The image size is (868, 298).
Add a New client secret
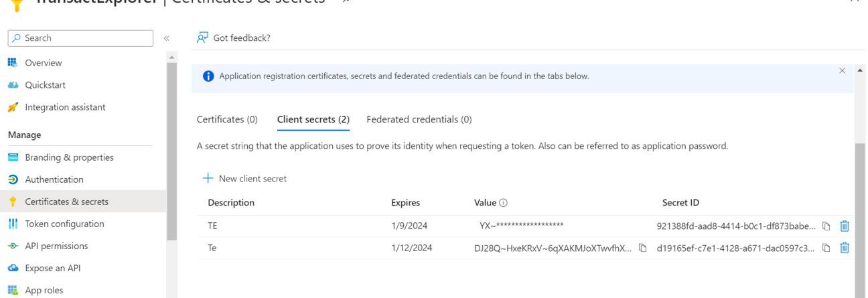[x=244, y=178]
